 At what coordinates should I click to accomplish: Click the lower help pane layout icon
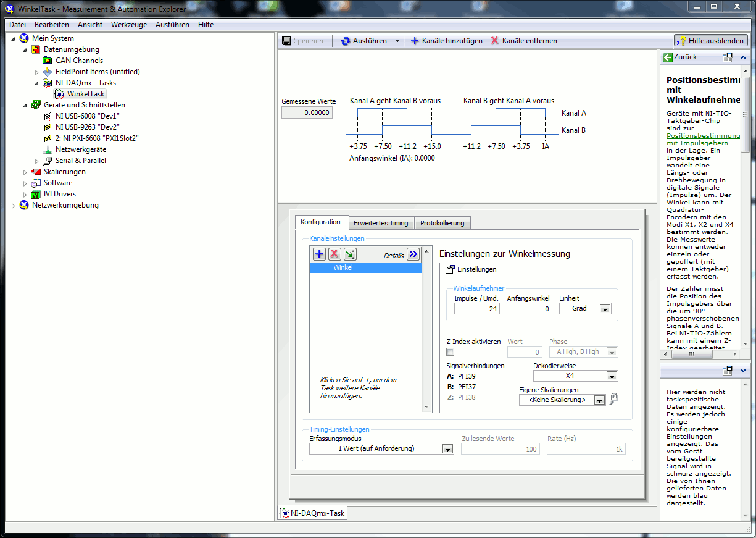pos(727,371)
